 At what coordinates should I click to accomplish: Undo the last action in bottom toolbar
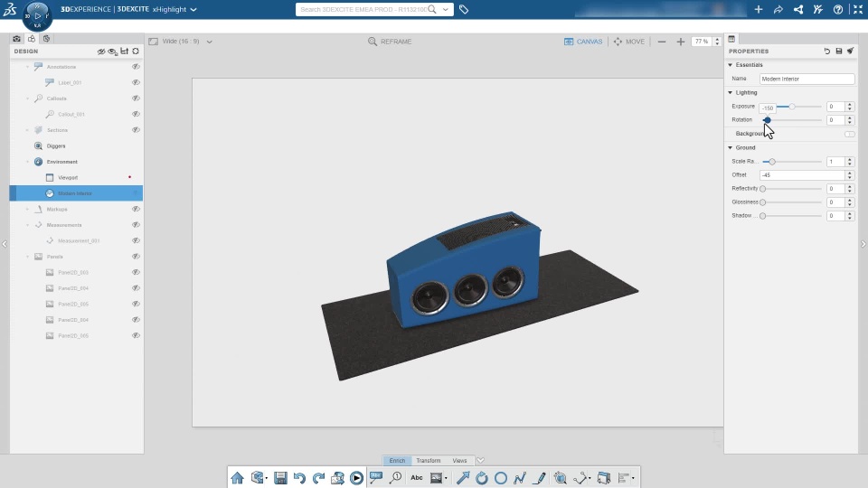click(x=299, y=477)
